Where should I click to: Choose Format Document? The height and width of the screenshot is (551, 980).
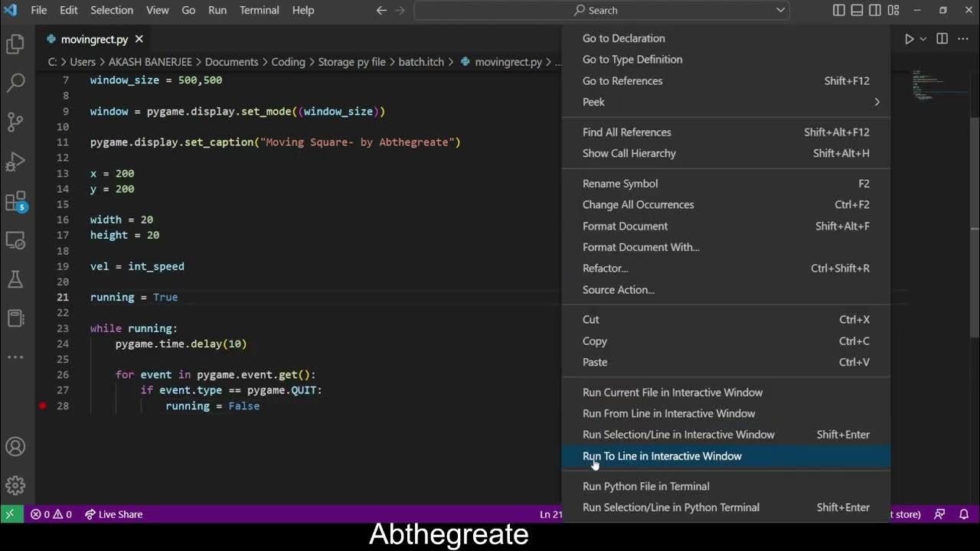[x=726, y=226]
